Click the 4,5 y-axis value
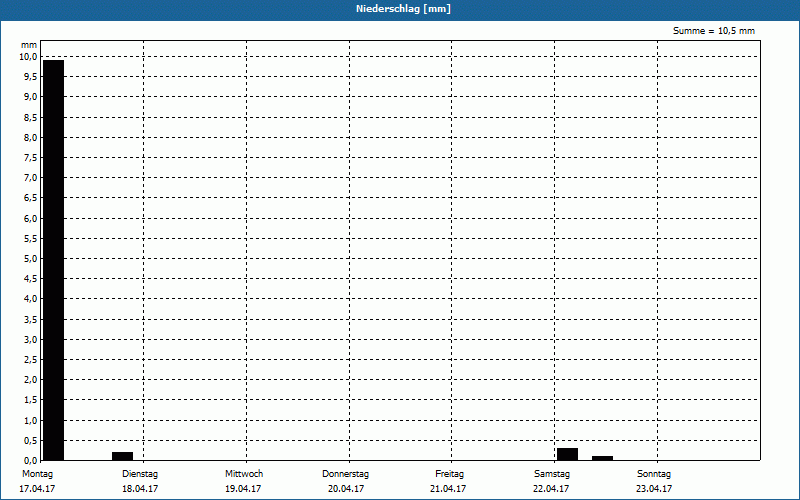This screenshot has width=800, height=500. [x=30, y=279]
